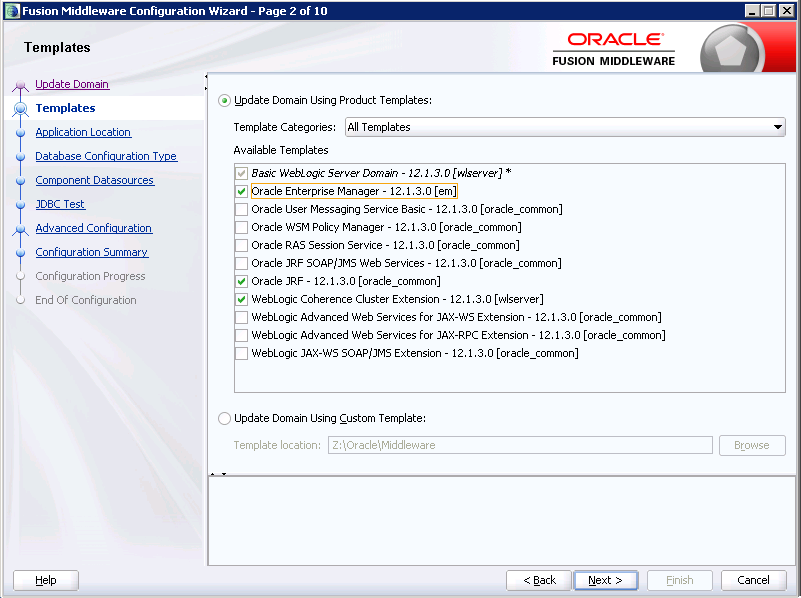
Task: Check WebLogic JAX-WS SOAP/JMS Extension checkbox
Action: click(x=242, y=353)
